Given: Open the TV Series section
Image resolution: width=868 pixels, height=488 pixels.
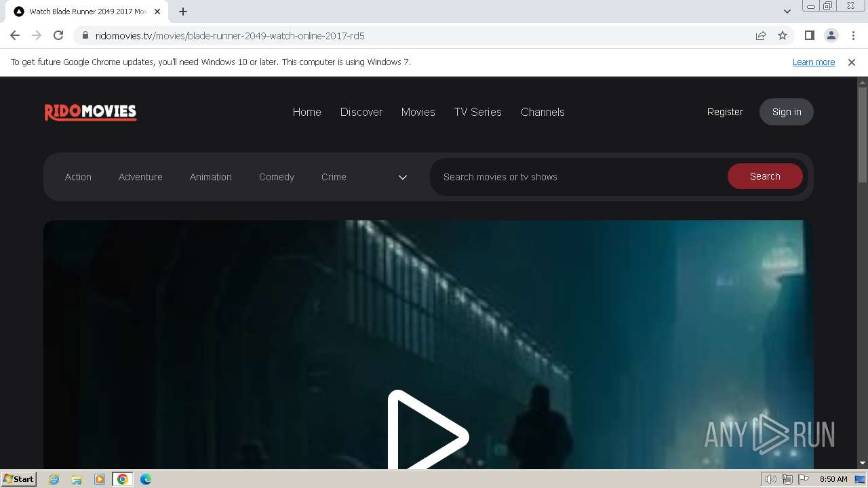Looking at the screenshot, I should (478, 112).
